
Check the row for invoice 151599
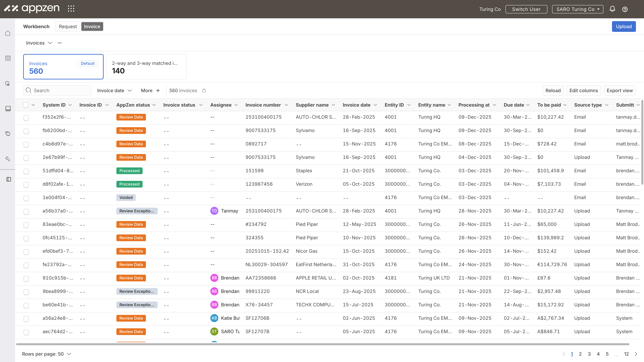26,171
